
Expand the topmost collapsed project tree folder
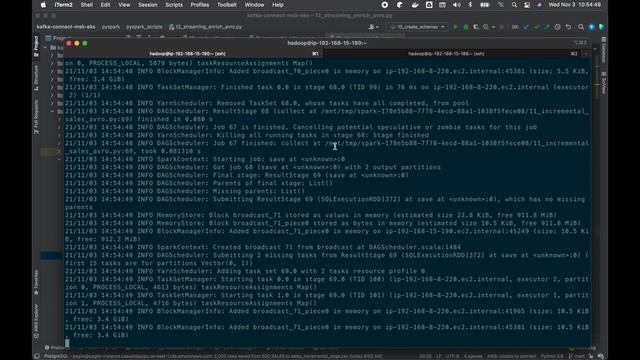[52, 55]
